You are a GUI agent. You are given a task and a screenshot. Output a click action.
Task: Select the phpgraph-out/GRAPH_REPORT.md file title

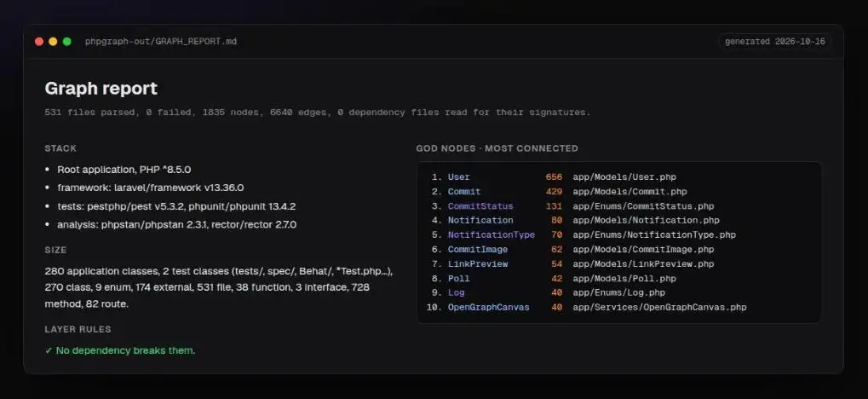(x=160, y=42)
